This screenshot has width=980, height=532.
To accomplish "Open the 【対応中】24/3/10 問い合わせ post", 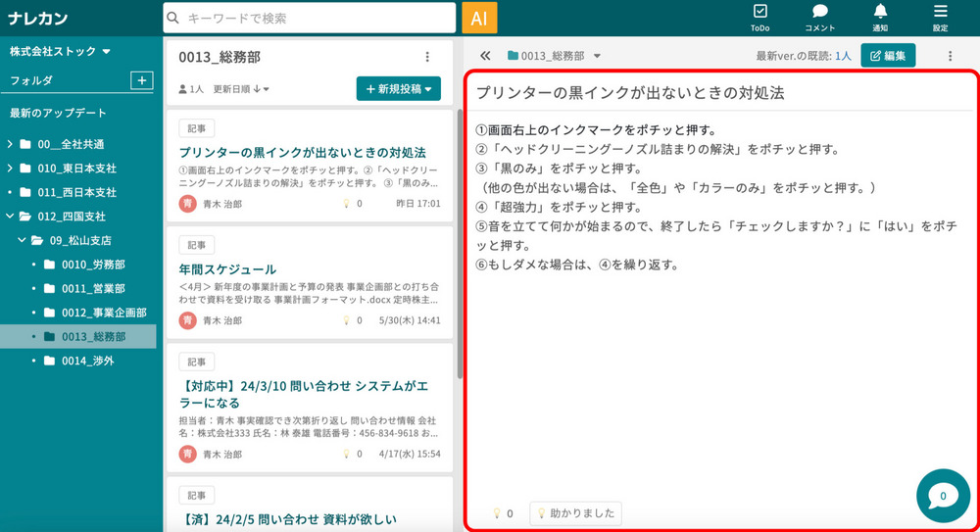I will point(304,395).
